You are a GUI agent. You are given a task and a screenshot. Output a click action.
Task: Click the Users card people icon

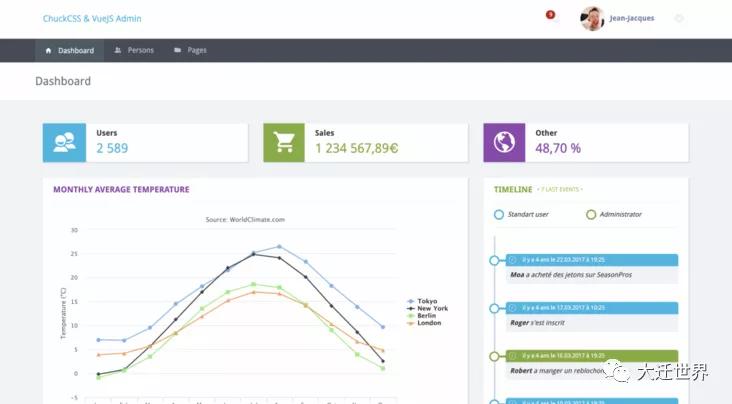[64, 143]
